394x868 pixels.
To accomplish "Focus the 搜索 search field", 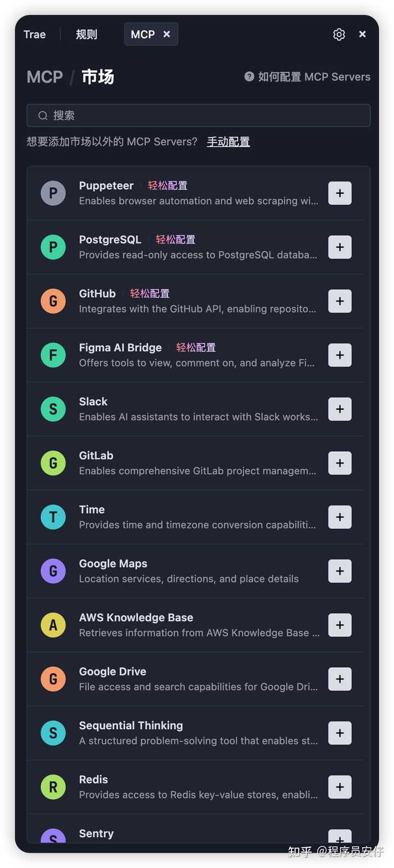I will click(198, 115).
